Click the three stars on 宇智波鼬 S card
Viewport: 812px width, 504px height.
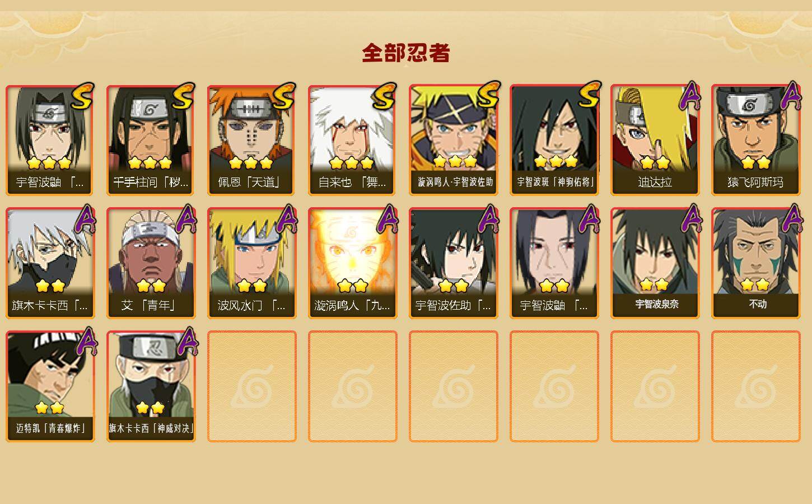(x=49, y=163)
